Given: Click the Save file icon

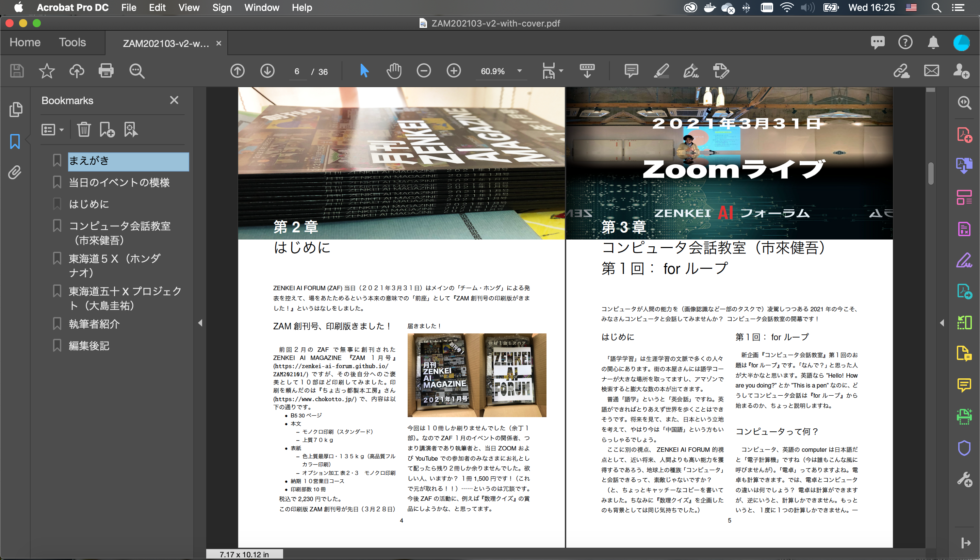Looking at the screenshot, I should [x=17, y=71].
